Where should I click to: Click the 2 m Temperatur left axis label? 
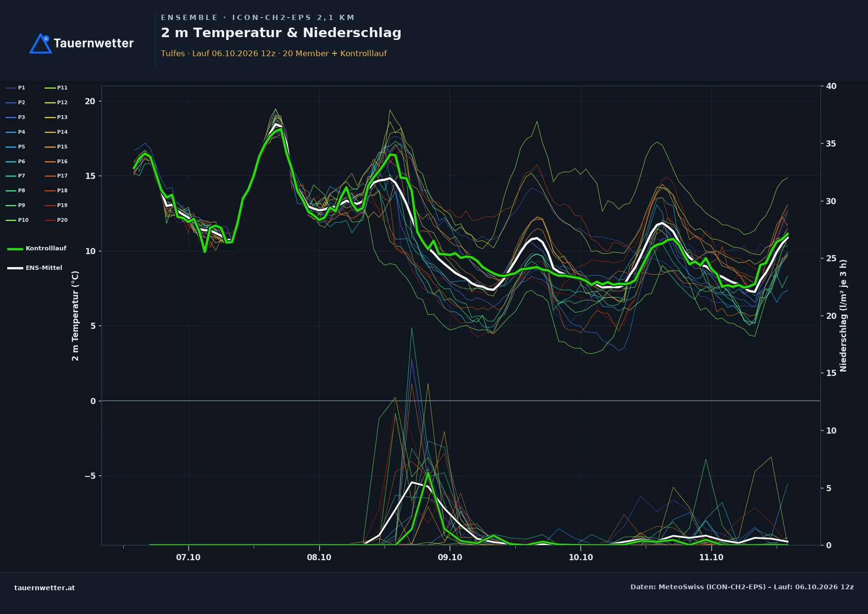(75, 316)
